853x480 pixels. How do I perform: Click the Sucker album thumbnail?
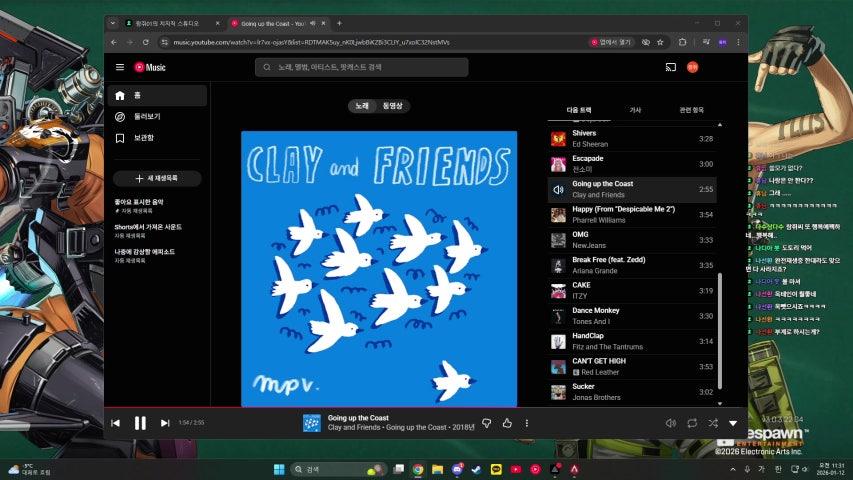558,392
